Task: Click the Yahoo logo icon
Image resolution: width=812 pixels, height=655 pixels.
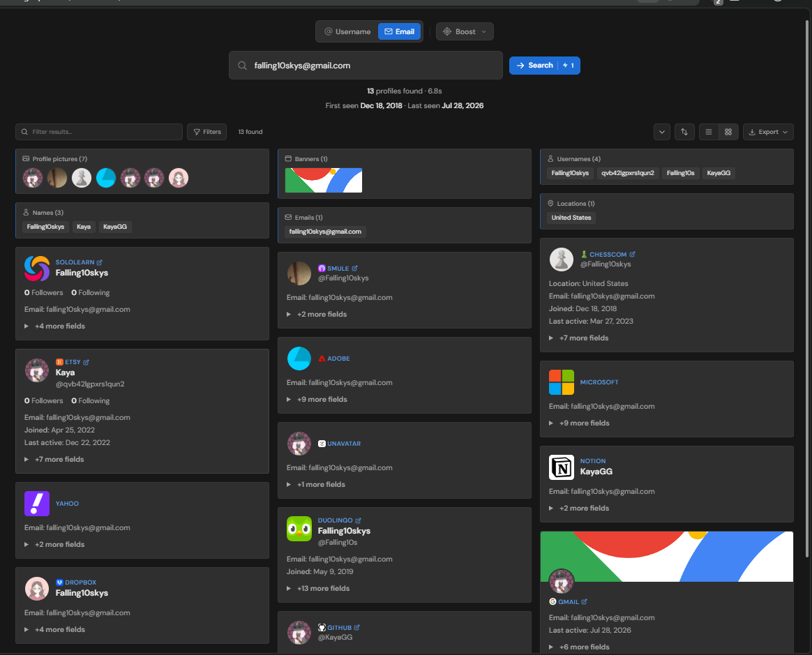Action: (x=37, y=504)
